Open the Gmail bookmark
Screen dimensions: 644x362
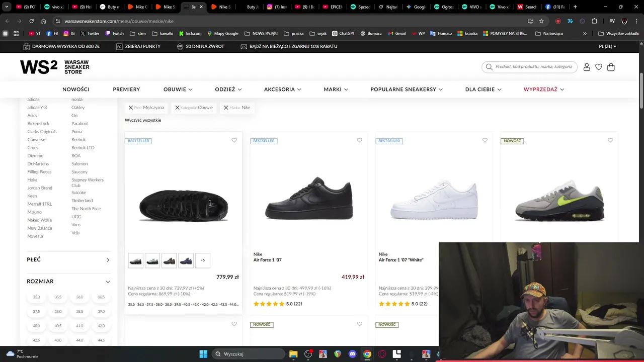pos(396,34)
